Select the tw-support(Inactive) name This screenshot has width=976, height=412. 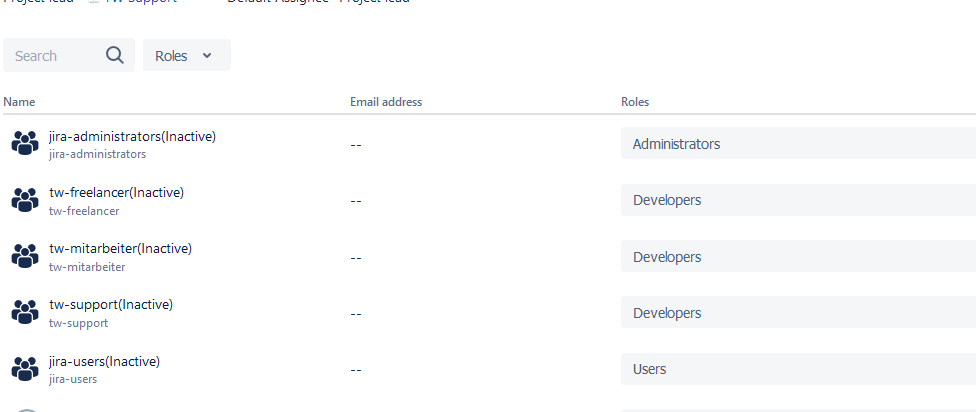point(111,305)
